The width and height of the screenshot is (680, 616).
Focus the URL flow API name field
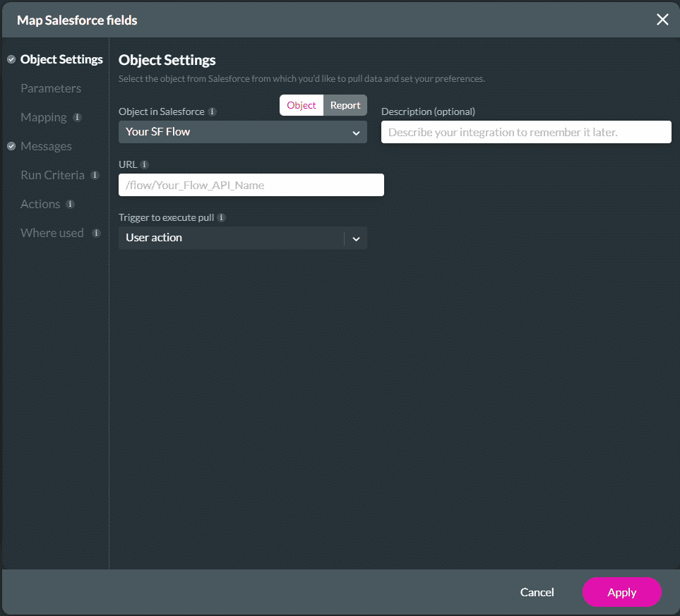click(251, 185)
